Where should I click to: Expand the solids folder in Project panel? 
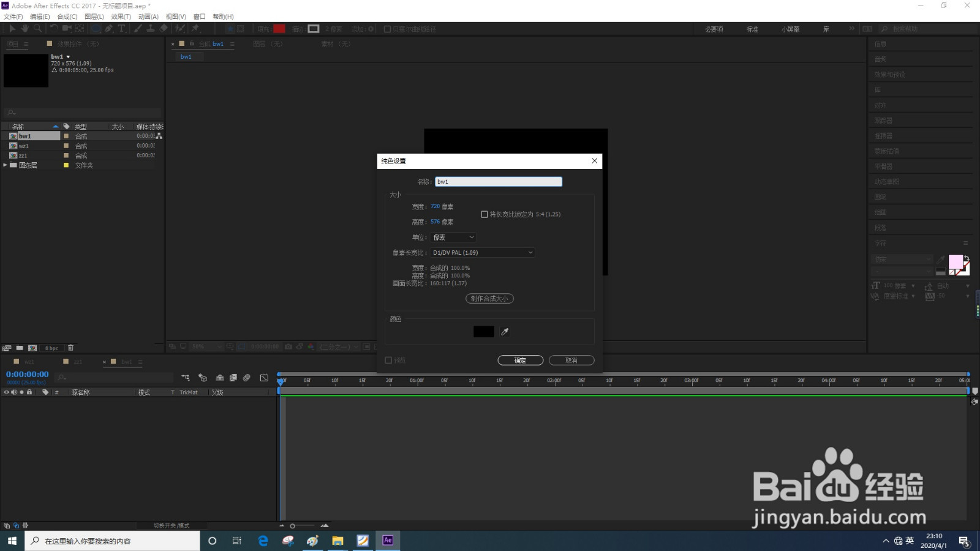click(6, 165)
